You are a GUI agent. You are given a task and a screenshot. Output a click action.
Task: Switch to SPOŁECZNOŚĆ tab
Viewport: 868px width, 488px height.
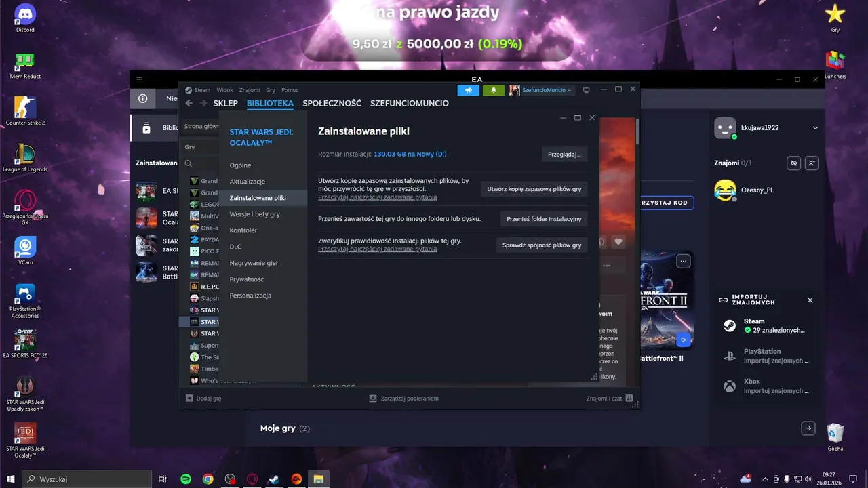point(332,104)
